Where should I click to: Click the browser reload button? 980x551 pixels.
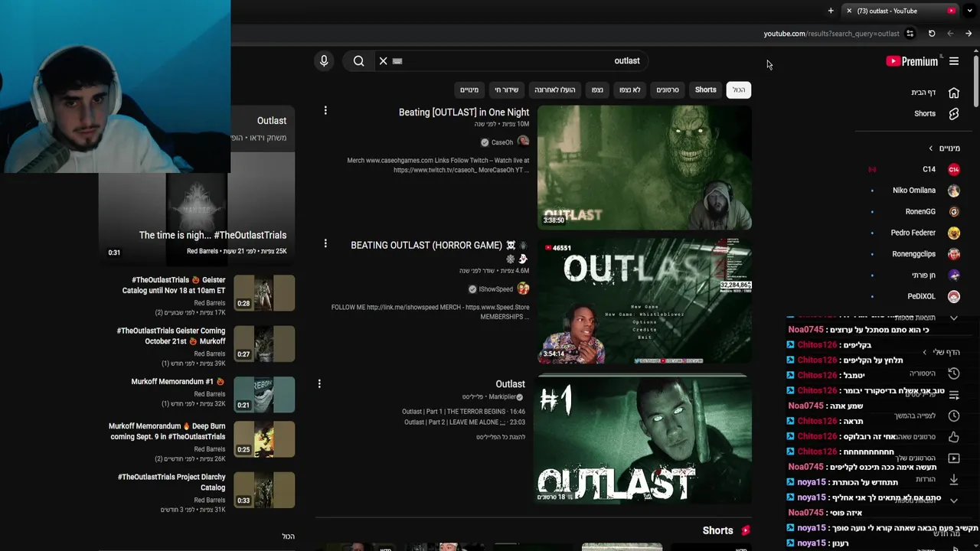click(x=932, y=34)
